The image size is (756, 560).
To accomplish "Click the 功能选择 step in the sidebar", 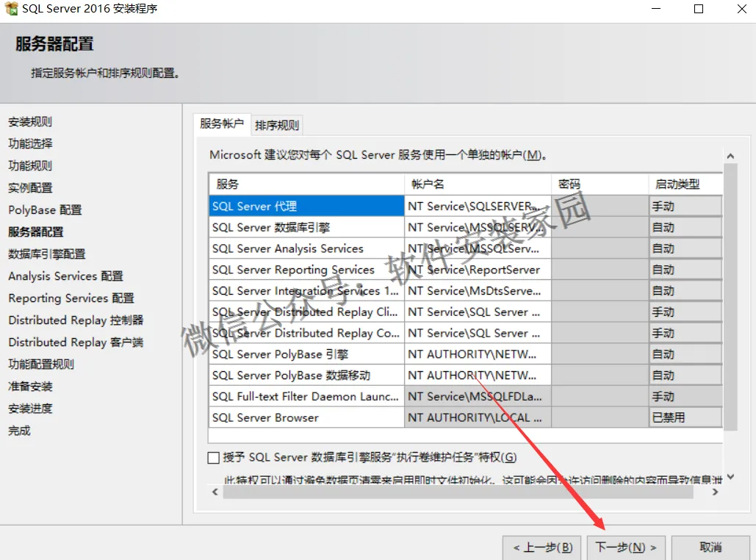I will click(x=30, y=144).
